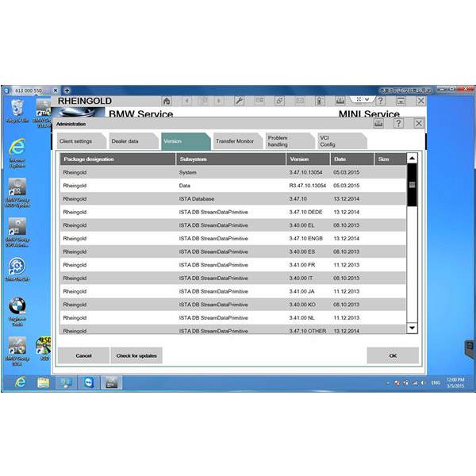The width and height of the screenshot is (476, 476).
Task: Click the forward navigation arrow in toolbar
Action: (x=219, y=101)
